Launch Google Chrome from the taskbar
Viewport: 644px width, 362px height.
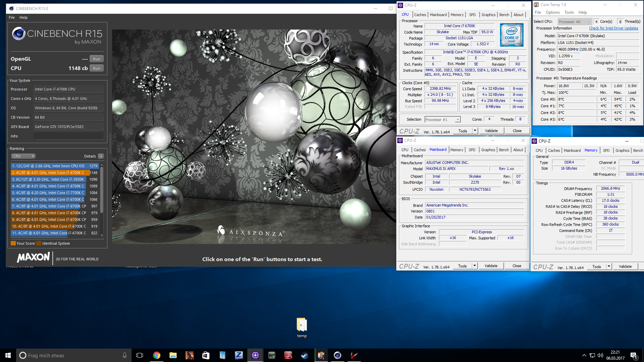pos(156,355)
